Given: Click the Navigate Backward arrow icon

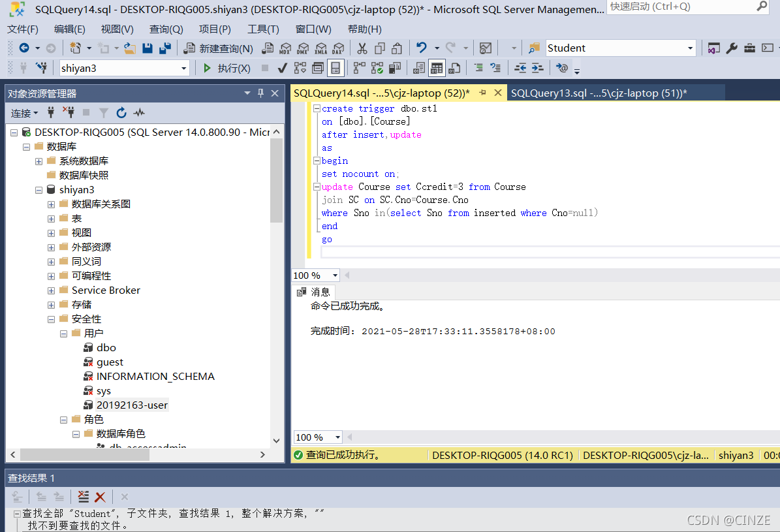Looking at the screenshot, I should coord(24,48).
